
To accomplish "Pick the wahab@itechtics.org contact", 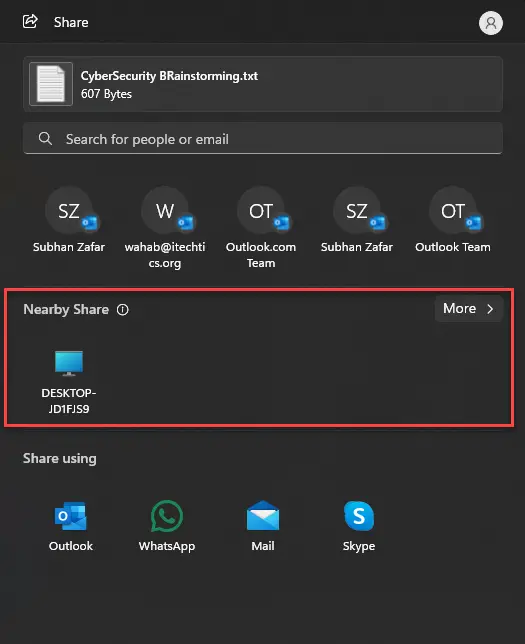I will click(165, 228).
